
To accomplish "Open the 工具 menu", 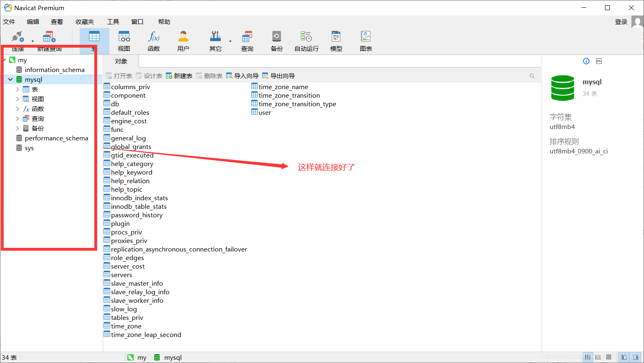I will [x=113, y=22].
